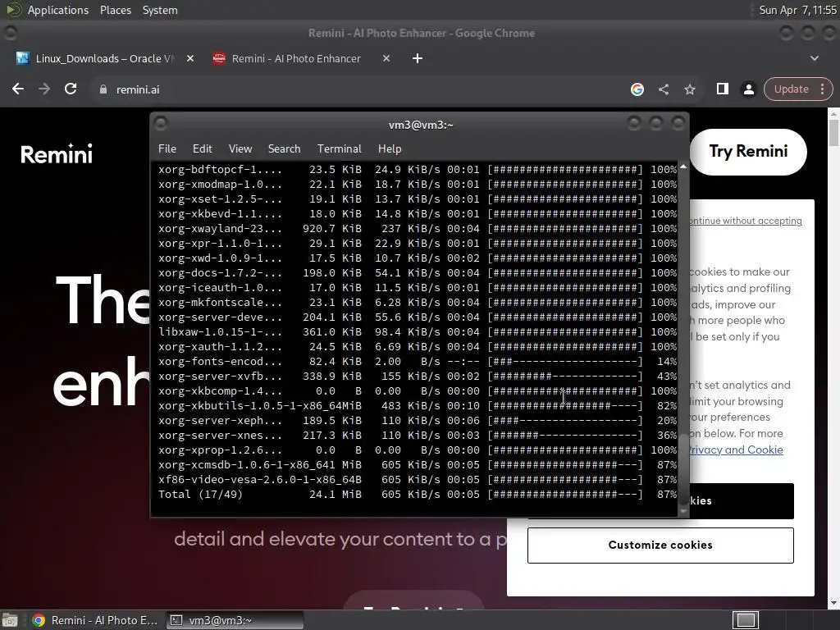The width and height of the screenshot is (840, 630).
Task: Click the terminal scrollbar up arrow
Action: point(683,167)
